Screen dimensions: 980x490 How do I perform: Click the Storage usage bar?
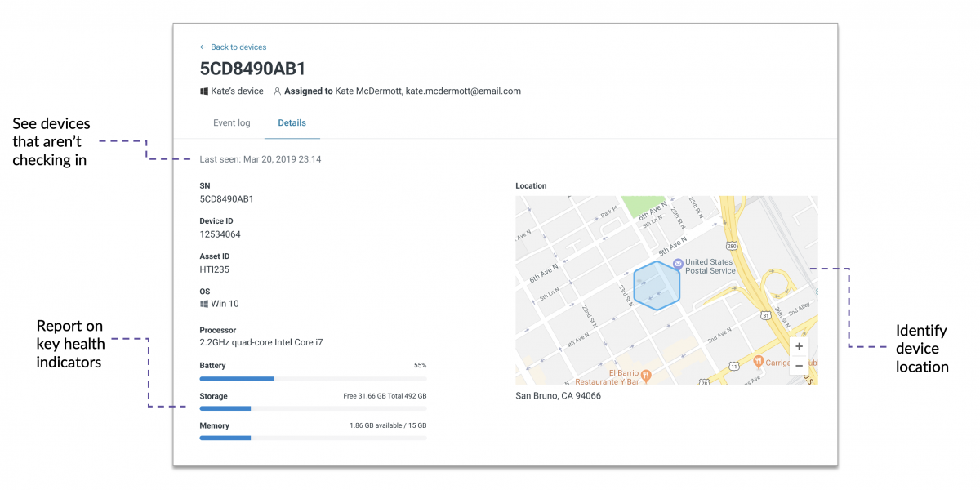(x=313, y=408)
